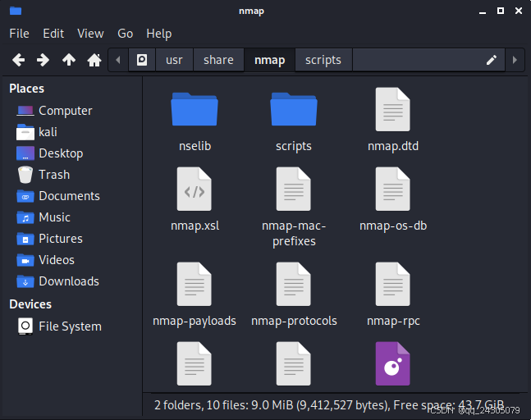Click the Documents folder icon in sidebar
The width and height of the screenshot is (531, 420).
[x=25, y=196]
